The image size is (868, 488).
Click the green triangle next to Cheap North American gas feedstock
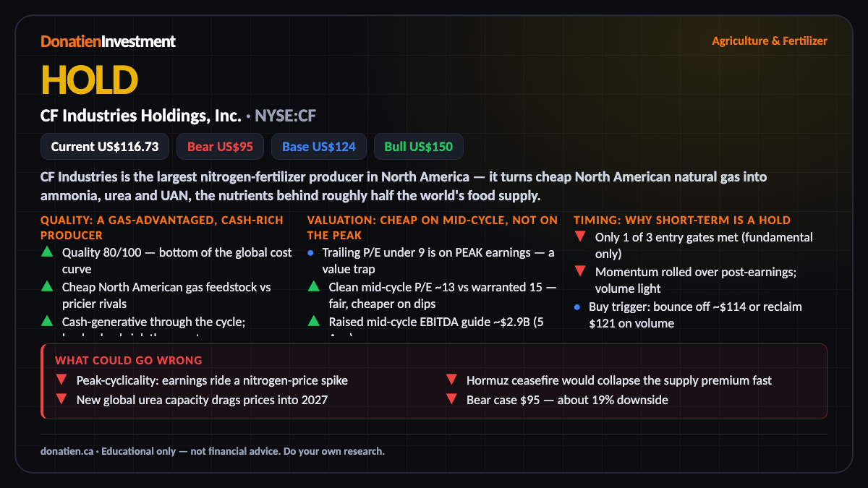pos(47,286)
